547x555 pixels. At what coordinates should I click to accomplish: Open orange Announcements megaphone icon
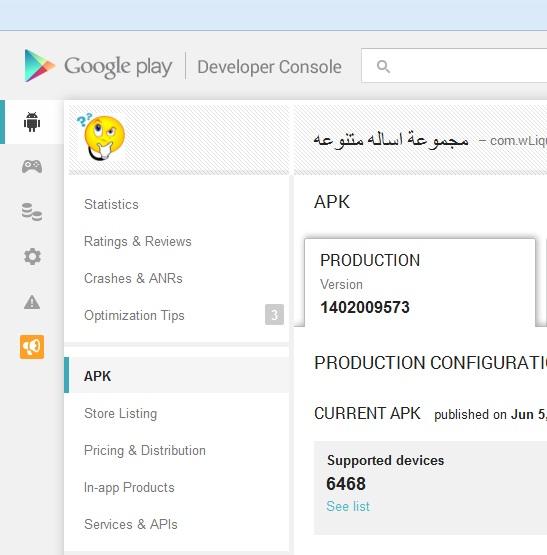[x=32, y=347]
